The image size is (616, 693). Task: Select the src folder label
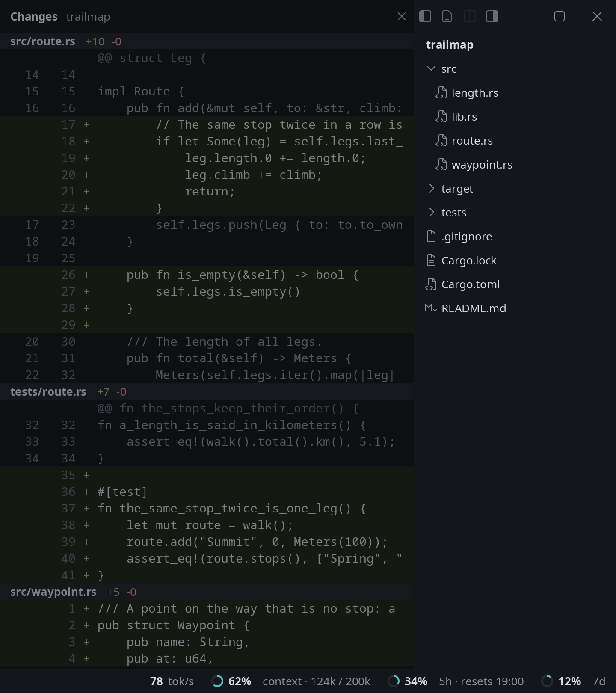449,68
